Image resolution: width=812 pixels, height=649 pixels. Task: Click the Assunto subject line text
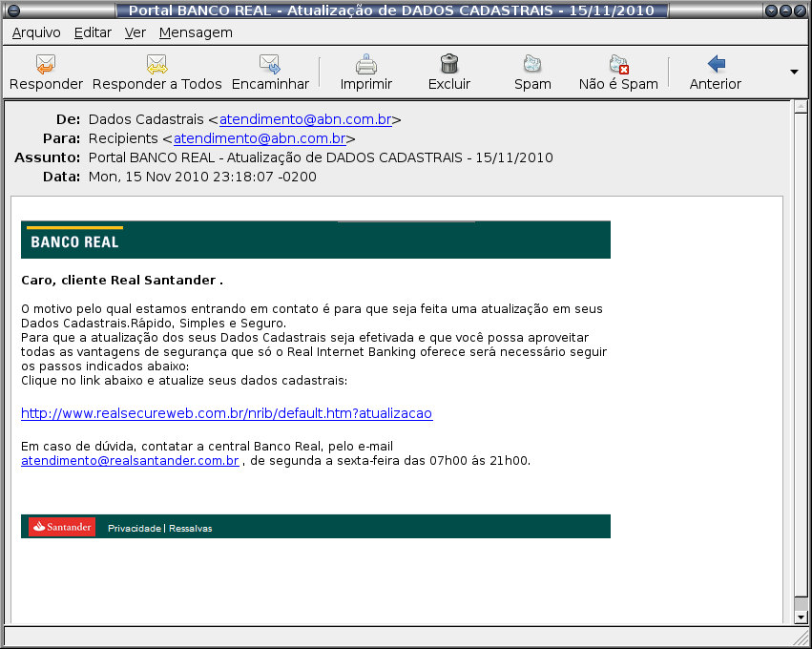click(321, 158)
